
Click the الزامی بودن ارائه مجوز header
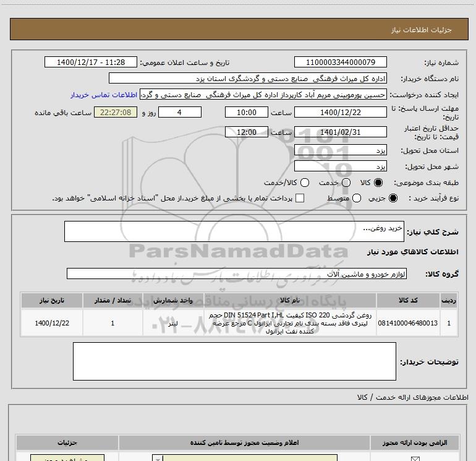[x=415, y=442]
